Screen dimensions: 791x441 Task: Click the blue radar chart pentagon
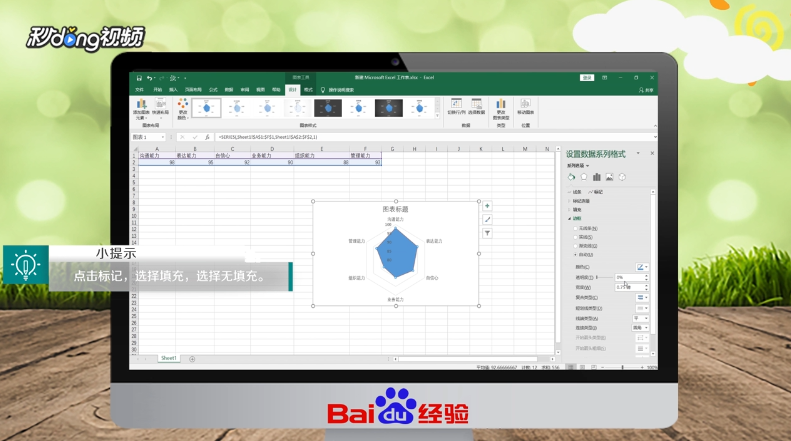[x=398, y=254]
